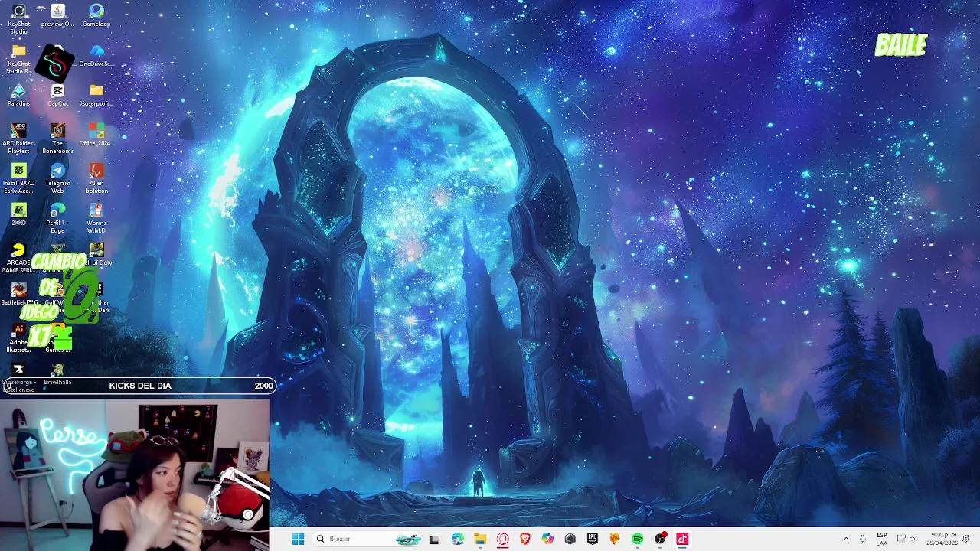This screenshot has width=980, height=551.
Task: Launch The Bonerooms desktop shortcut
Action: coord(57,139)
